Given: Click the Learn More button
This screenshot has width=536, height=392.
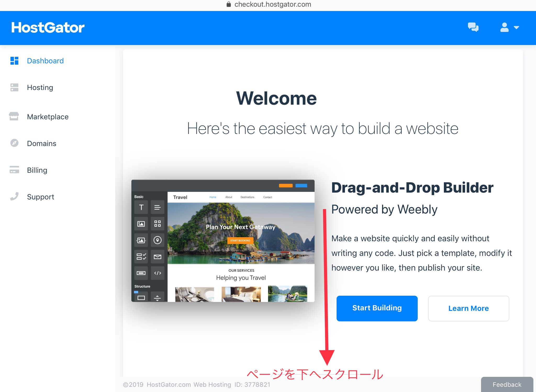Looking at the screenshot, I should (468, 308).
